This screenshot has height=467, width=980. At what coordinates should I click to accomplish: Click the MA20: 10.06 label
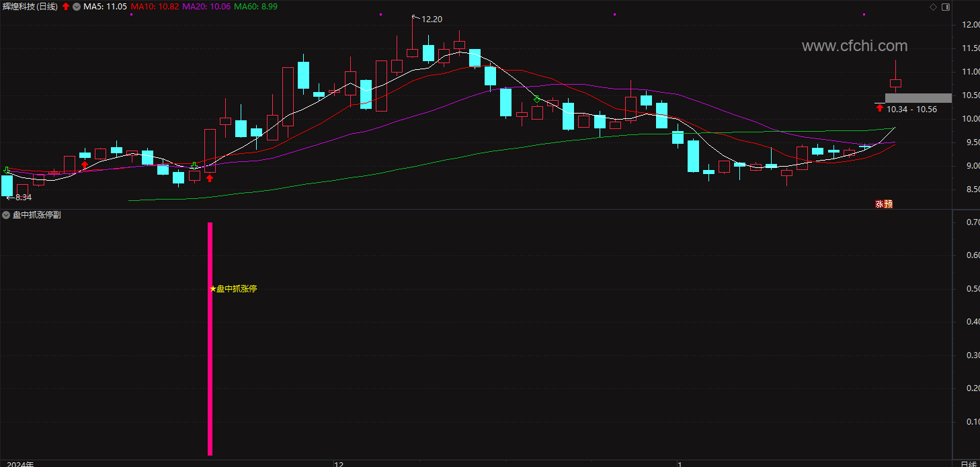(x=206, y=6)
